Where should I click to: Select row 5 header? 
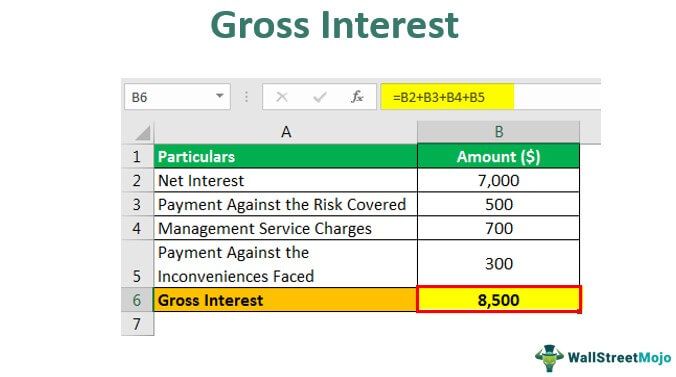coord(138,264)
